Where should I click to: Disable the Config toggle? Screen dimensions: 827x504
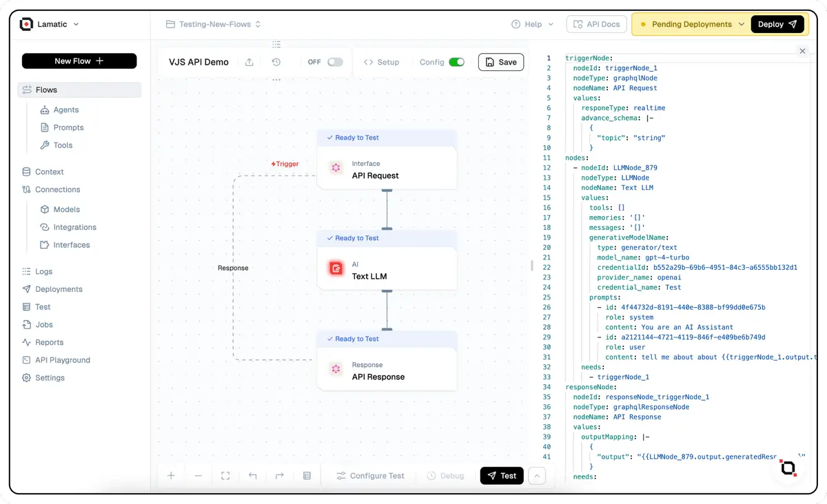click(456, 62)
